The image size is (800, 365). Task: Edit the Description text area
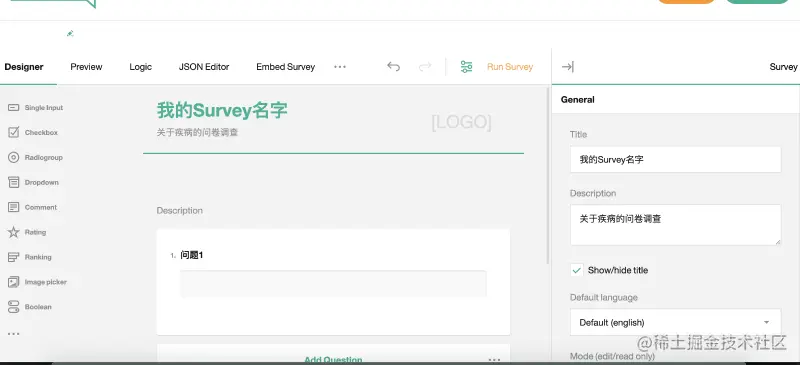coord(675,225)
